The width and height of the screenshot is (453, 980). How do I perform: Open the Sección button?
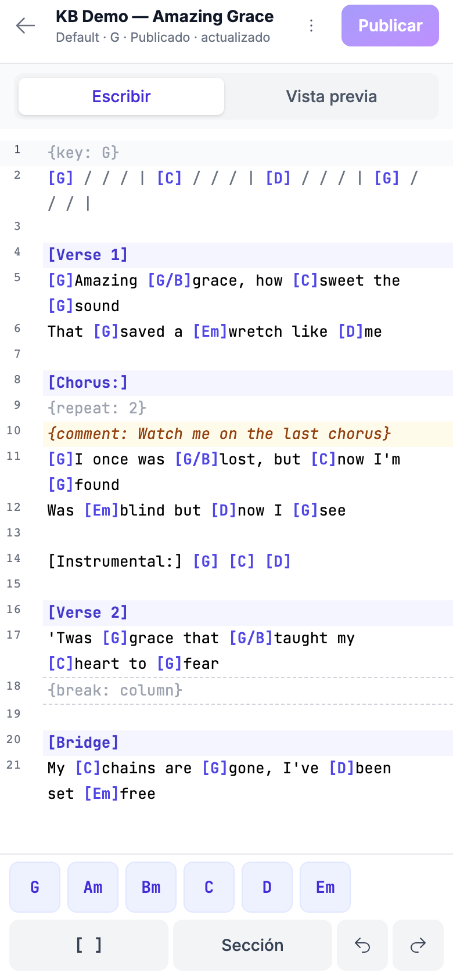(253, 945)
